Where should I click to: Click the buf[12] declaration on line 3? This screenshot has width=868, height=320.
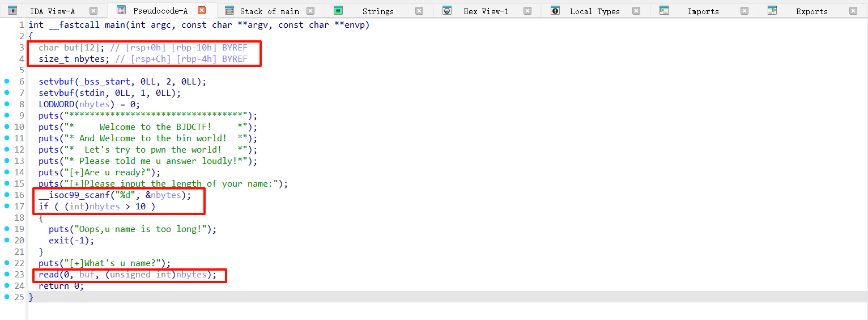pyautogui.click(x=72, y=48)
